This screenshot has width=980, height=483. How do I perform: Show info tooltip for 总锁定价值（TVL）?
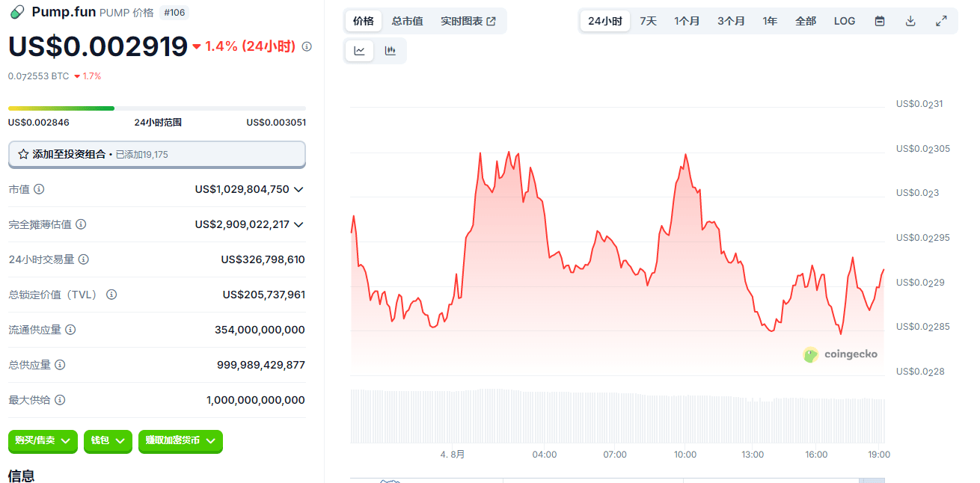[x=111, y=295]
